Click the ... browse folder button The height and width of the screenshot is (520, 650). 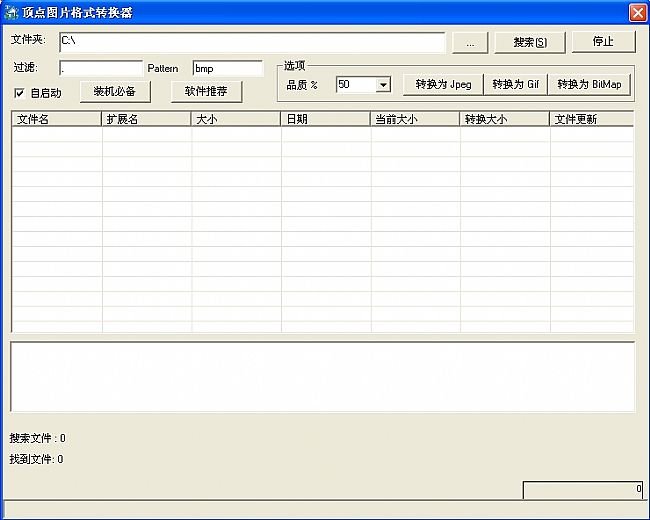[x=470, y=42]
